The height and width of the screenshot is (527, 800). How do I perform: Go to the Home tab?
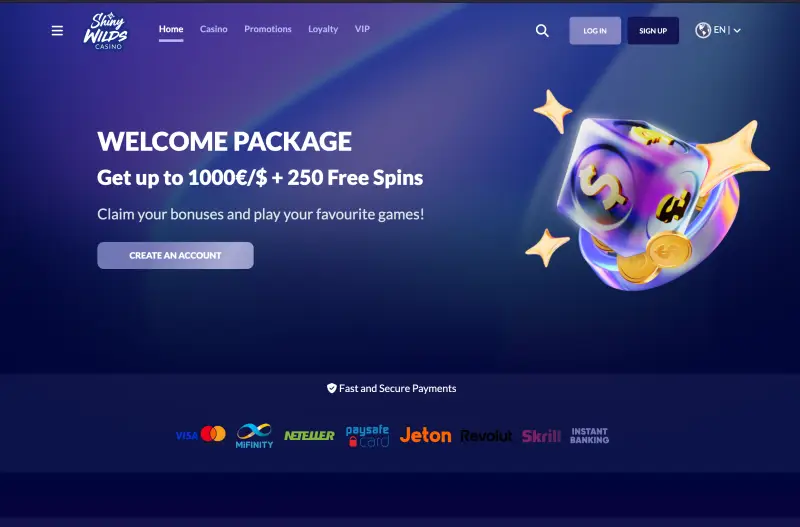point(171,29)
